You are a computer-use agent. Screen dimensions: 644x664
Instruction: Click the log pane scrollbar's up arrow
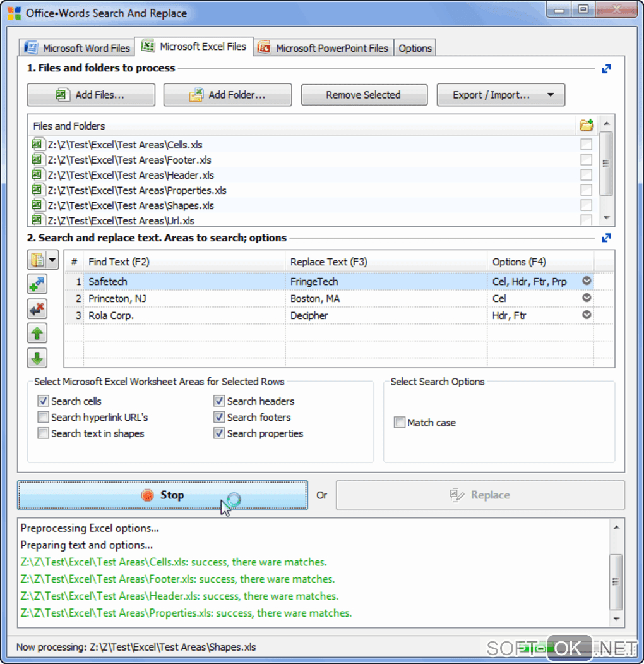[616, 527]
